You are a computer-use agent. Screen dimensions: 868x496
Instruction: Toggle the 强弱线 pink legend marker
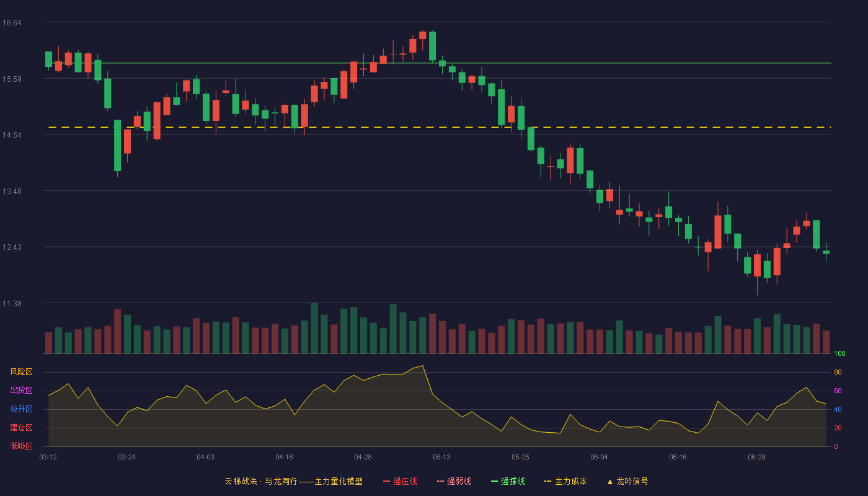(x=441, y=481)
